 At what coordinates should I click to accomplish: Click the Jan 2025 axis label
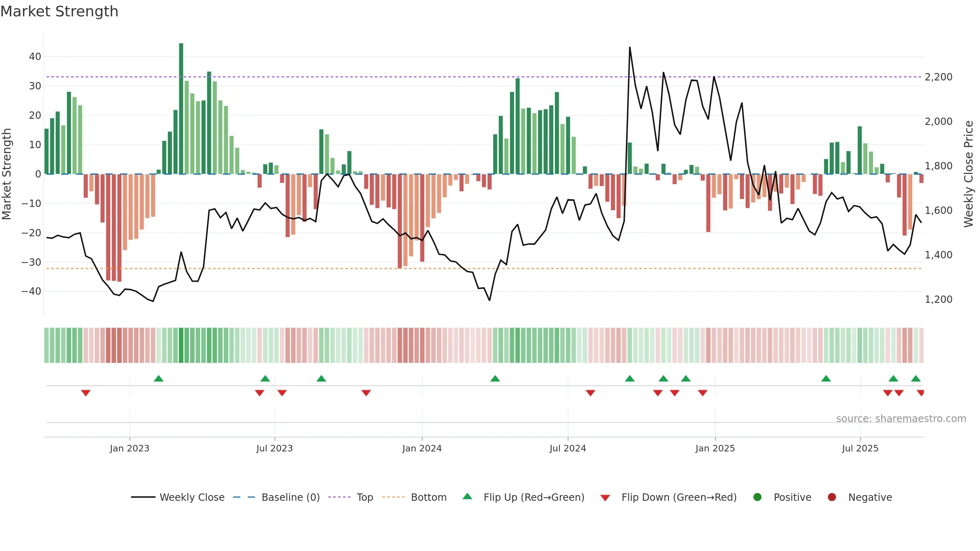[x=715, y=448]
